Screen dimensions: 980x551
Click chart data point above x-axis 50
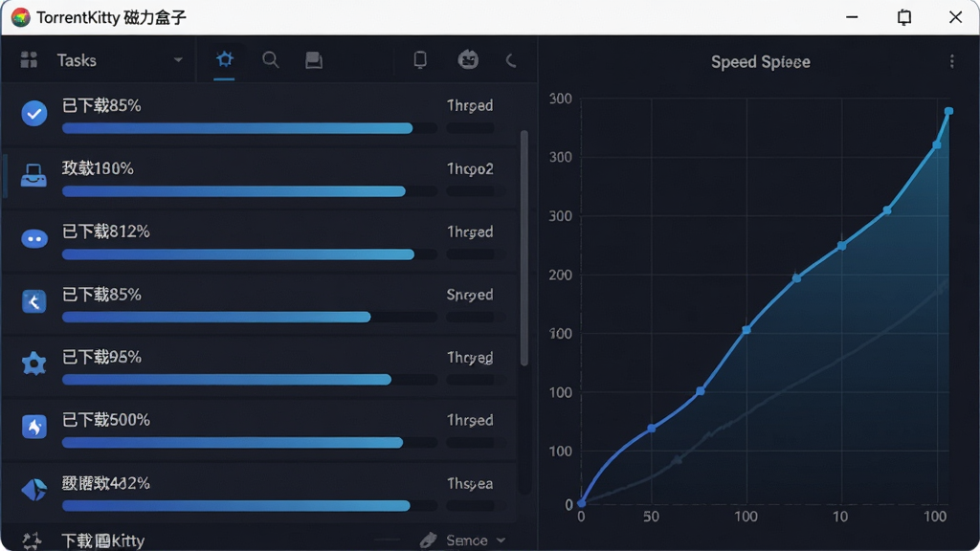point(651,428)
